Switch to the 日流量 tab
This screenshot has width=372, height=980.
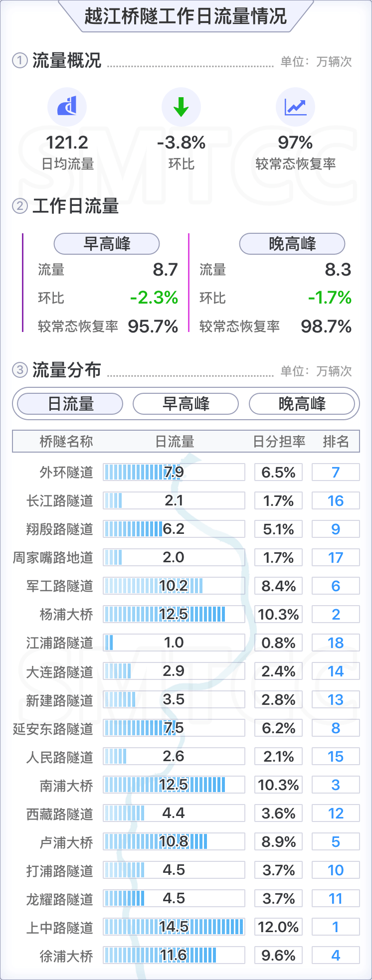[70, 404]
